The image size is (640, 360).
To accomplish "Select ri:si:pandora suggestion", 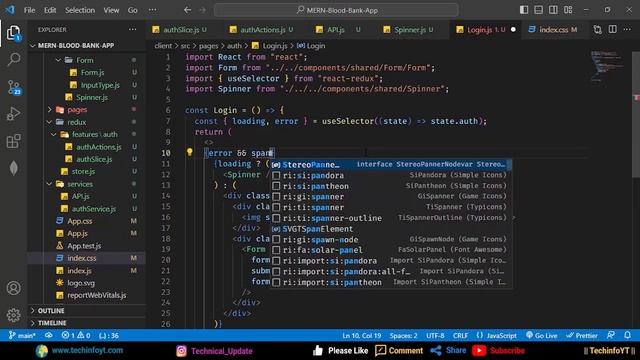I will tap(391, 175).
